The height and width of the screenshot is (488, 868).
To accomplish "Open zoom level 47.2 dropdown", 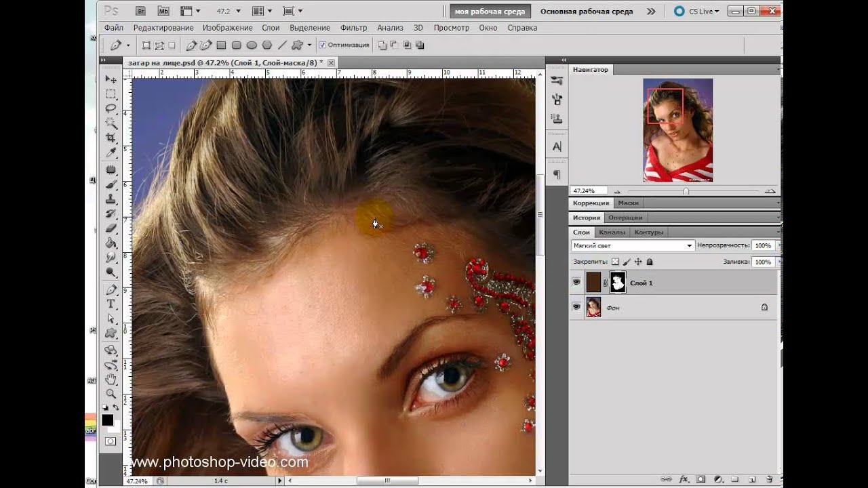I will coord(238,11).
